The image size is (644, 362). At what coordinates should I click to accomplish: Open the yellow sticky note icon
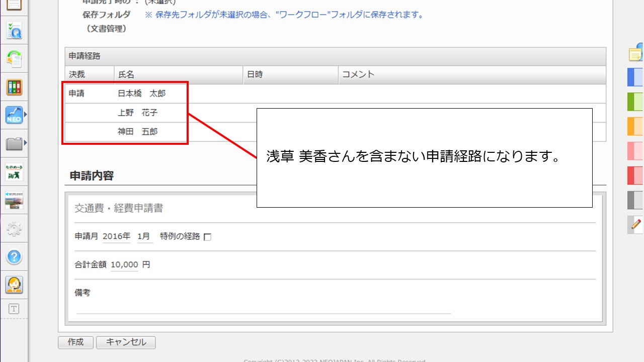click(636, 53)
